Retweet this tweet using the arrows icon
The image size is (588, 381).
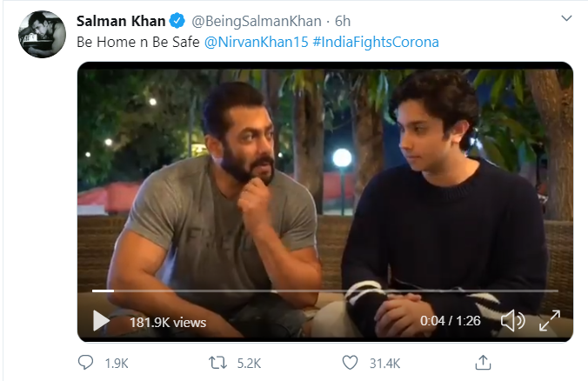click(219, 362)
